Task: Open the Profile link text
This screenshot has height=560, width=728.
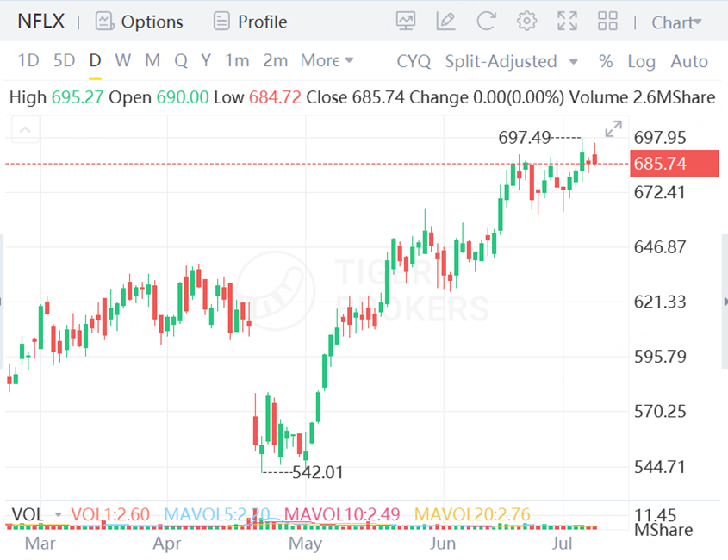Action: tap(262, 22)
